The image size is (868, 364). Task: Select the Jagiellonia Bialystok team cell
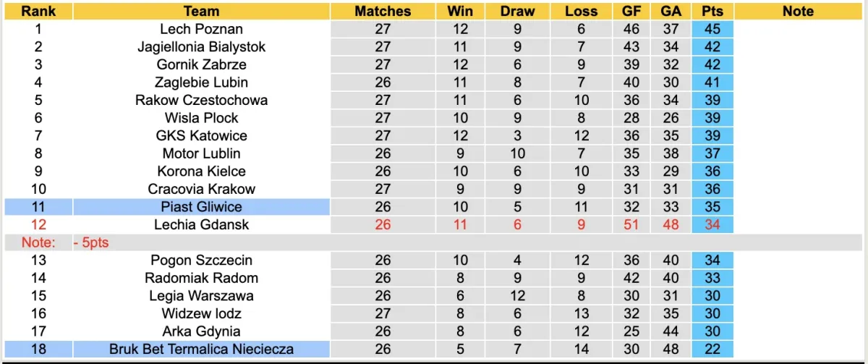(201, 47)
